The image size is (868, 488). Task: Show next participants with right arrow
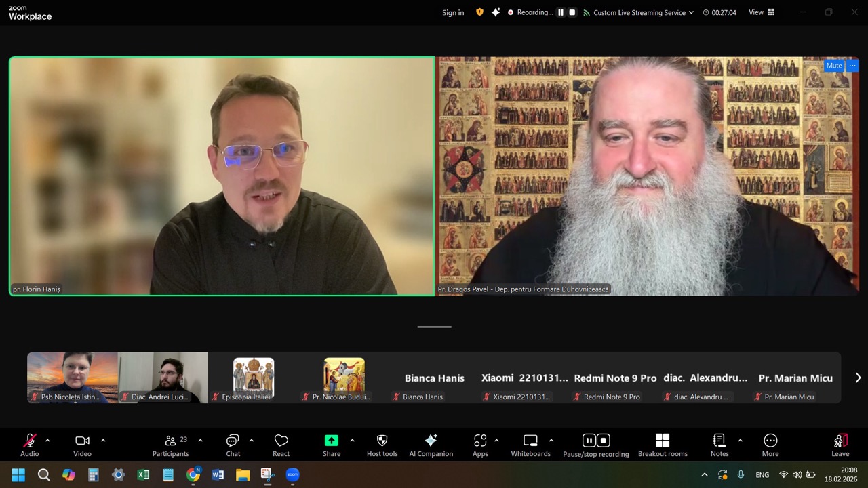(x=857, y=378)
